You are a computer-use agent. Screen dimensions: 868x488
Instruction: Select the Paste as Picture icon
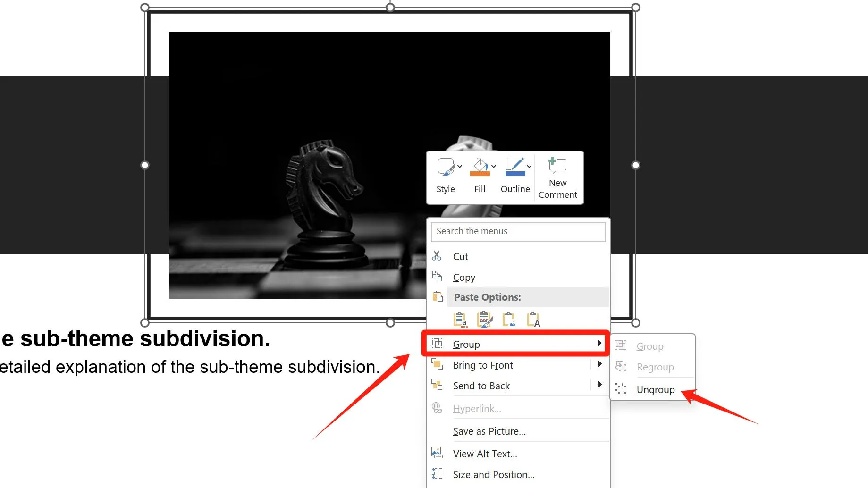tap(509, 319)
